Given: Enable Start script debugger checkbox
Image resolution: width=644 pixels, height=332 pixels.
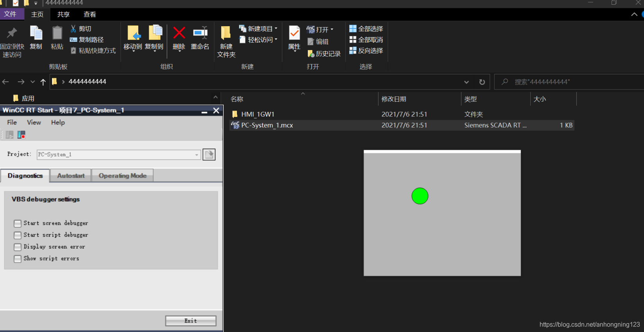Looking at the screenshot, I should [x=18, y=235].
